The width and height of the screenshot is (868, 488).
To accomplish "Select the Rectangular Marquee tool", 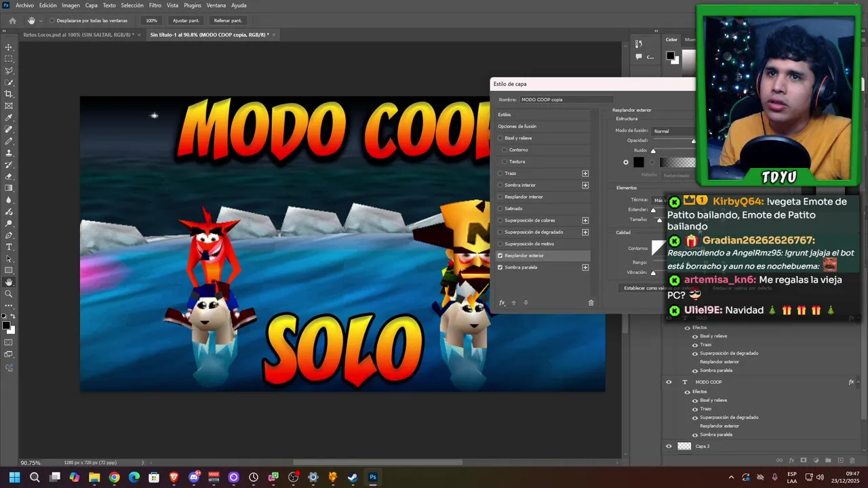I will (x=9, y=59).
